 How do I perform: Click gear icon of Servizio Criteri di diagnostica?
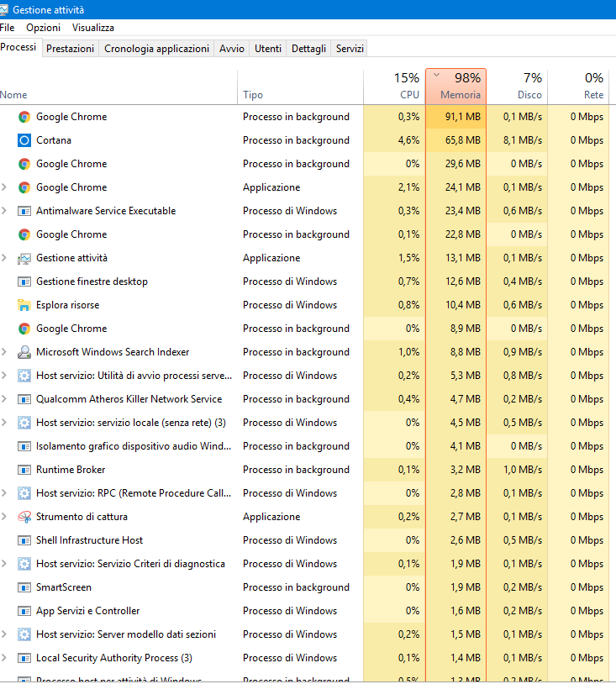(x=24, y=564)
